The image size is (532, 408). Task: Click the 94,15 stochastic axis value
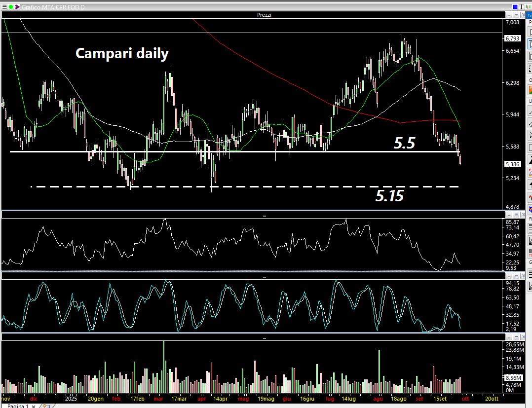pyautogui.click(x=512, y=283)
